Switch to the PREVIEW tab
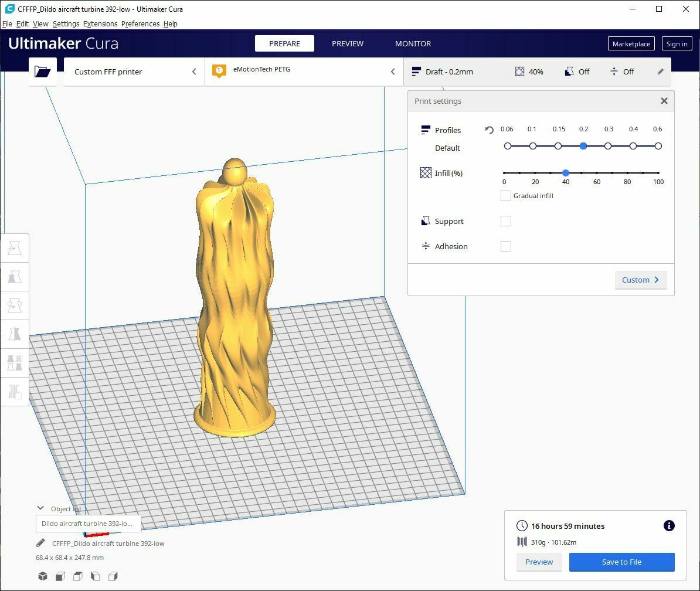This screenshot has height=591, width=700. (348, 43)
